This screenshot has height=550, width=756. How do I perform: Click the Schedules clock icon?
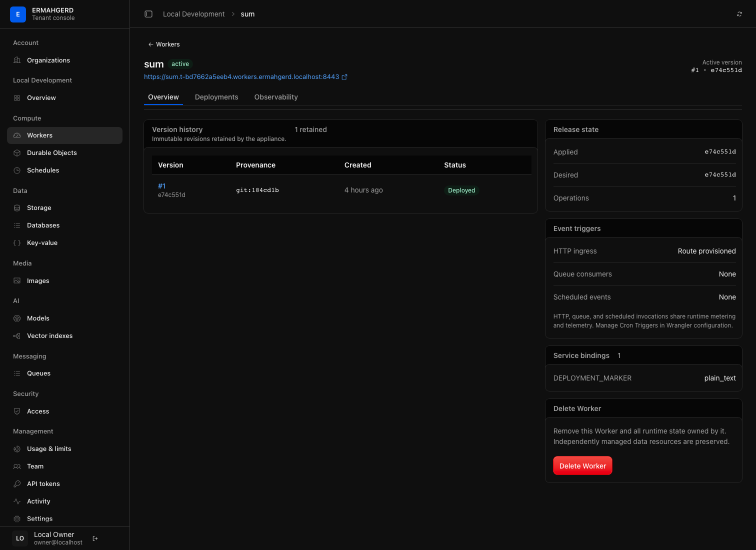tap(17, 170)
